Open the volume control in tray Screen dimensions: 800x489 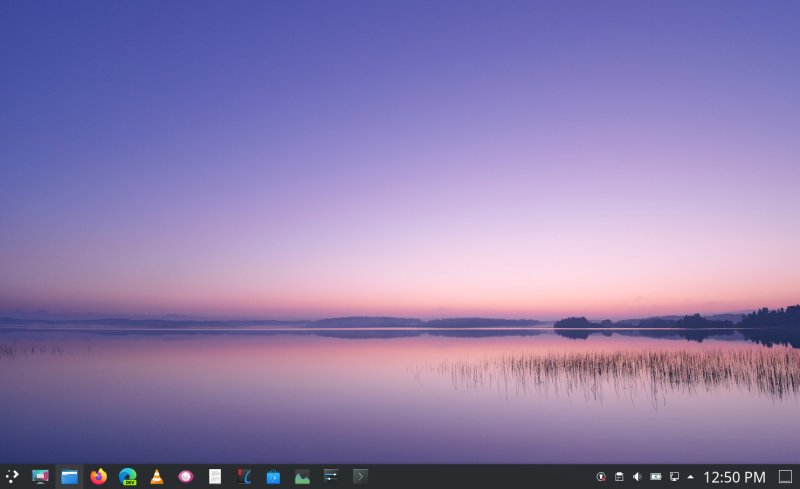[637, 477]
